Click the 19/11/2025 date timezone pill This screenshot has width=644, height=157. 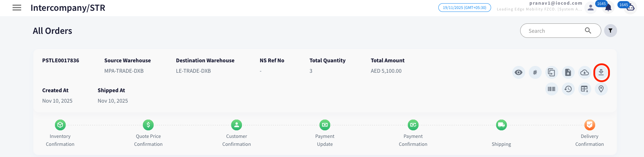[x=465, y=8]
